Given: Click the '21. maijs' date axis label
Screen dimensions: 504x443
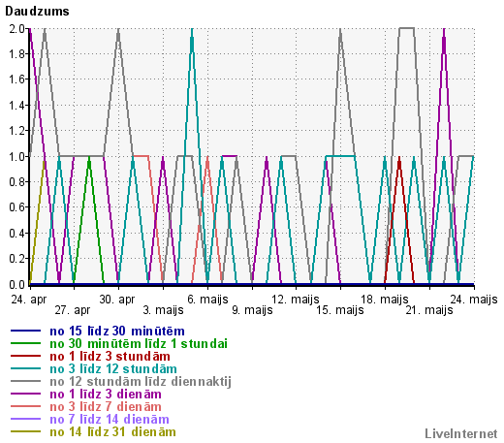Looking at the screenshot, I should coord(429,310).
